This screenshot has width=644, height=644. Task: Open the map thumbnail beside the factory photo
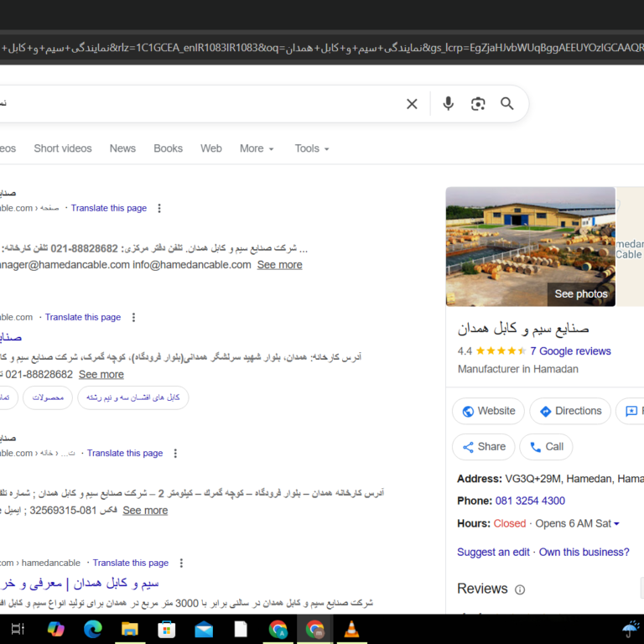click(x=630, y=247)
